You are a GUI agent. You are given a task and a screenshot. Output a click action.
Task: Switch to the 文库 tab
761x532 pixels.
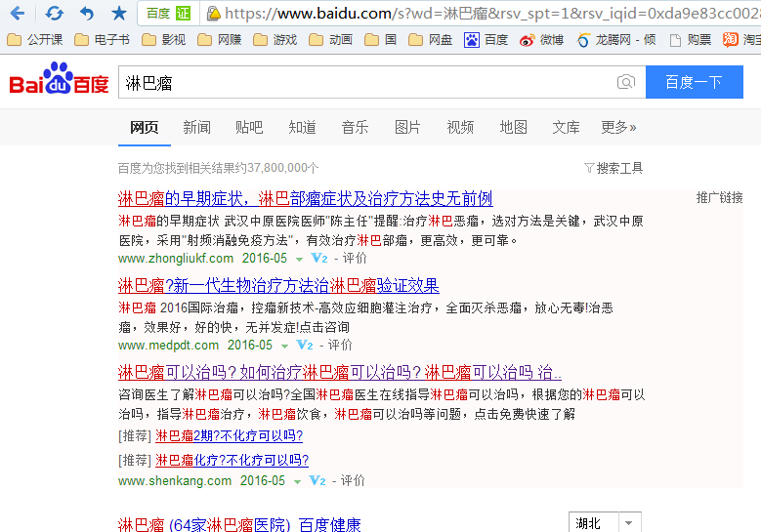(566, 127)
